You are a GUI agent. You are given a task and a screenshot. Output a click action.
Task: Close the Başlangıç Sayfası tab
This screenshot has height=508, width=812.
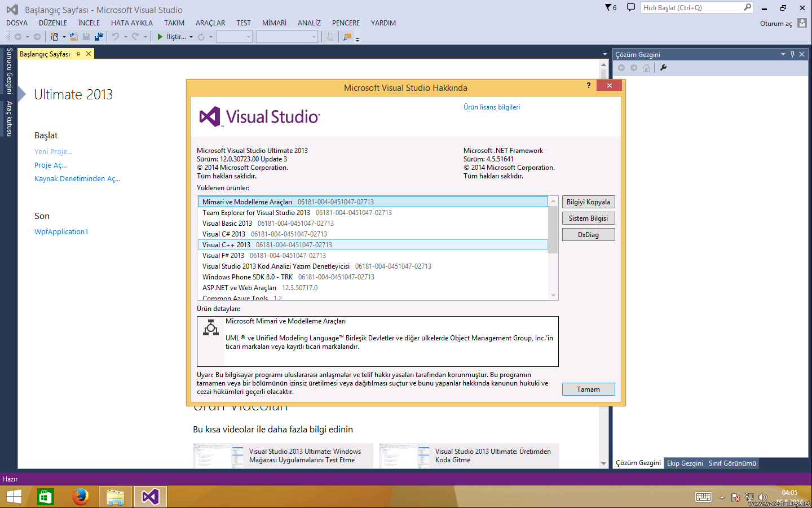89,54
